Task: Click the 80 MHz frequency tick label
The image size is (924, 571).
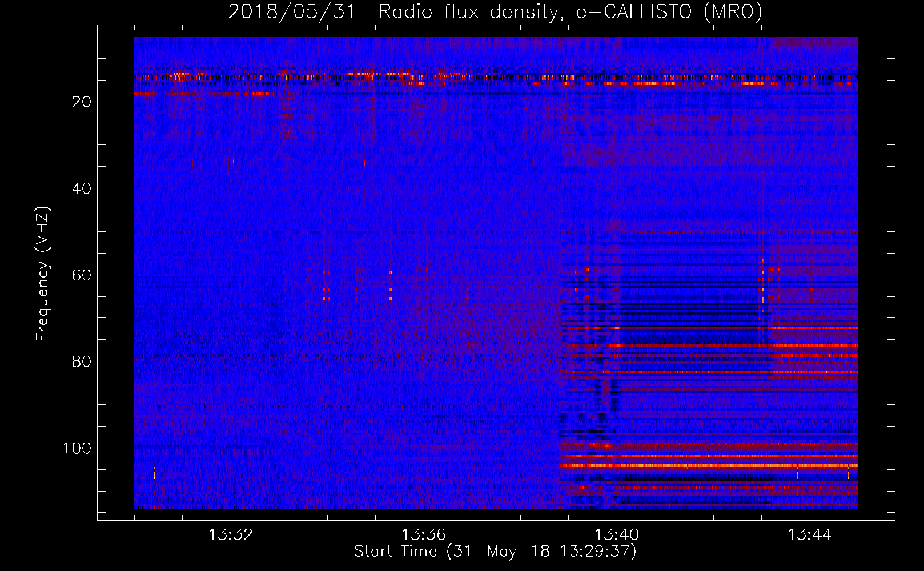Action: click(x=82, y=361)
